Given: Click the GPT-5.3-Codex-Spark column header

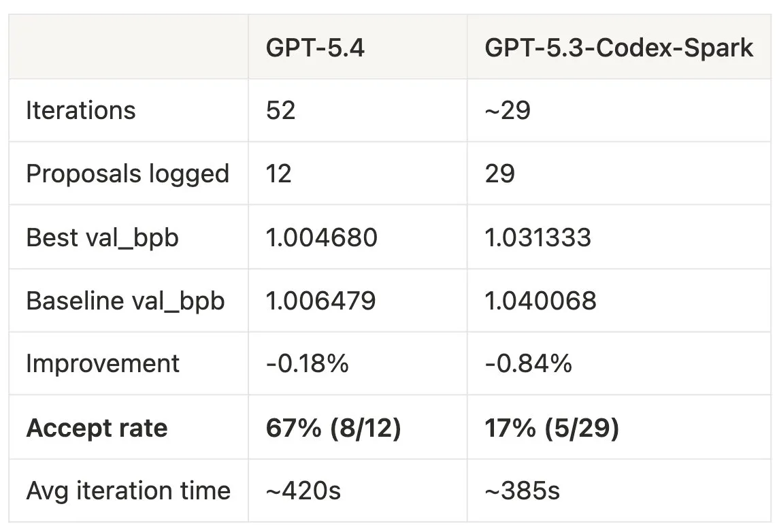Looking at the screenshot, I should tap(618, 48).
